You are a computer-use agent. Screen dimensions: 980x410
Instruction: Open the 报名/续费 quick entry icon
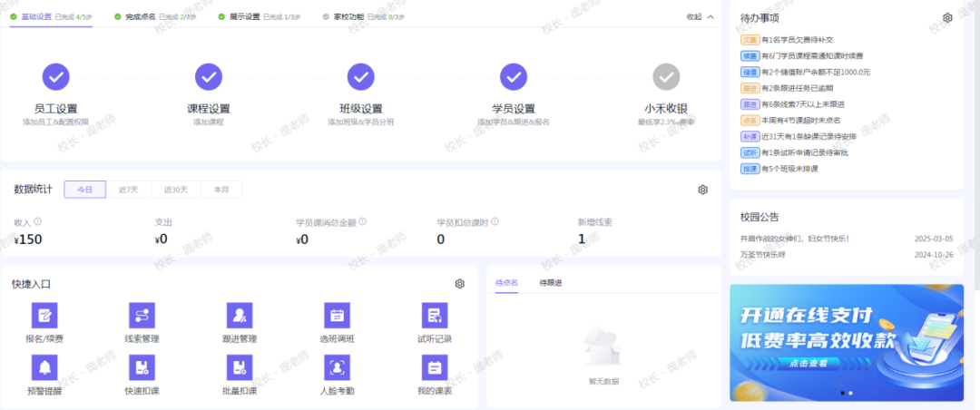tap(44, 316)
